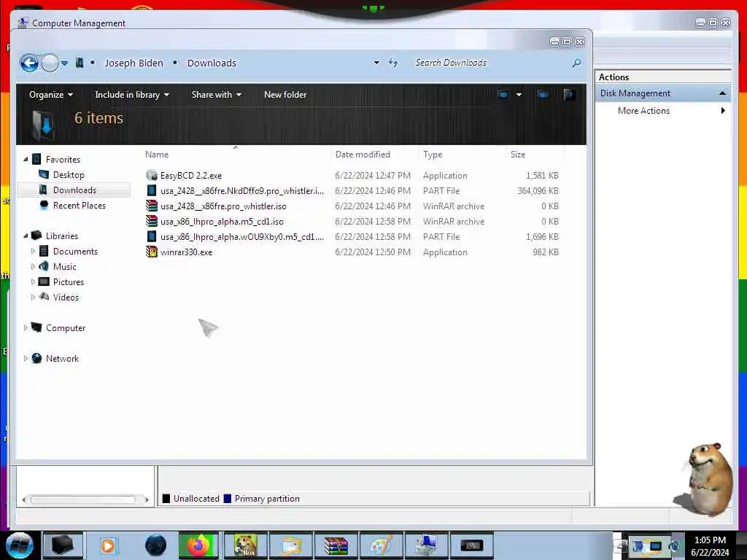Open the Share with menu
The image size is (747, 560).
[x=216, y=95]
